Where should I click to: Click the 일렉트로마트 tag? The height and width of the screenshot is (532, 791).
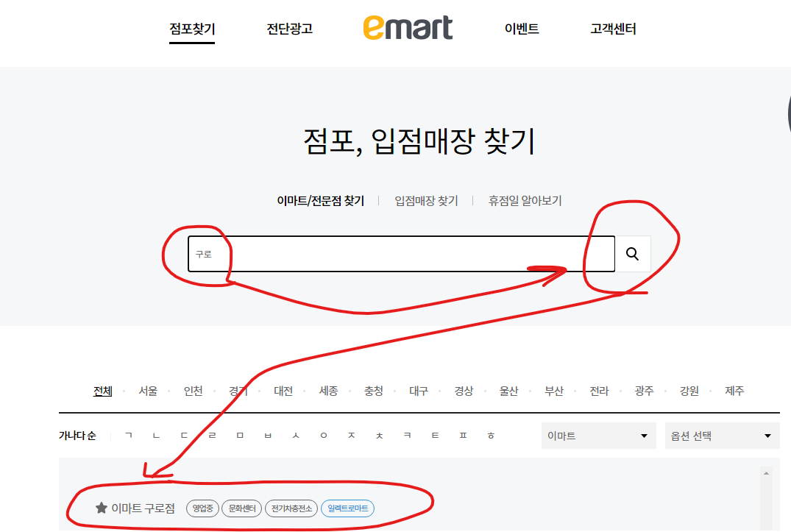(x=347, y=508)
